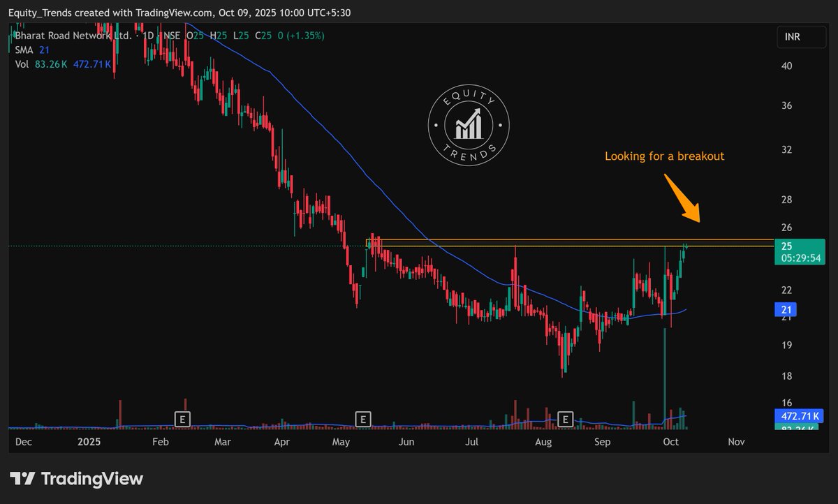Screen dimensions: 838x504
Task: Select the SMA 21 indicator legend
Action: (x=31, y=50)
